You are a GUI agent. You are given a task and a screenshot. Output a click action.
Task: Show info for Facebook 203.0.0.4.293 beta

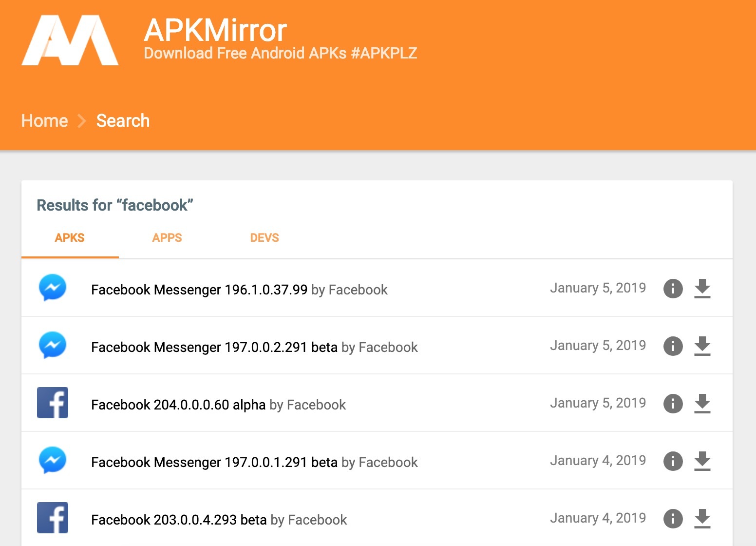pos(673,519)
